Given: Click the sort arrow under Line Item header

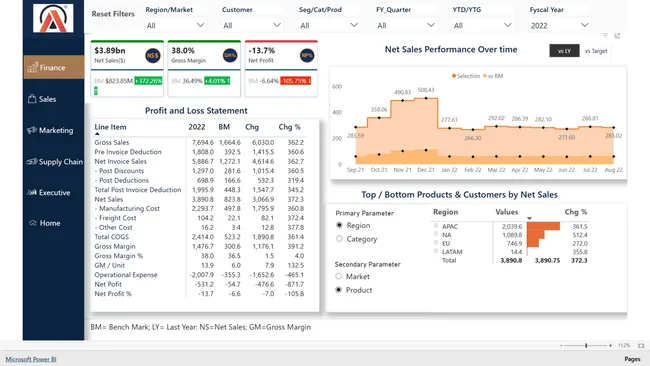Looking at the screenshot, I should point(97,134).
